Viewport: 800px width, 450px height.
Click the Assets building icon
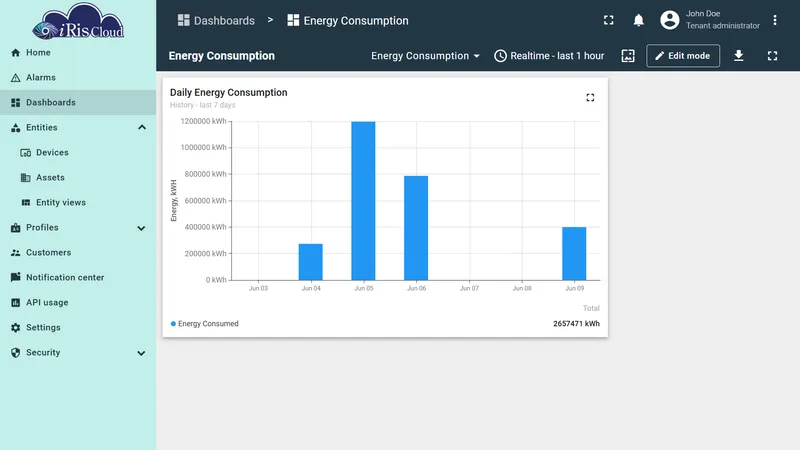point(26,178)
